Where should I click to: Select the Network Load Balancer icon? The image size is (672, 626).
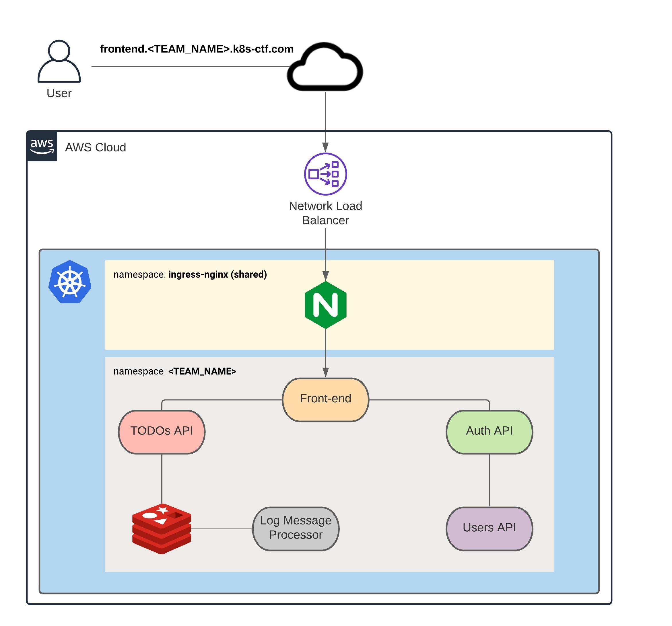[325, 174]
